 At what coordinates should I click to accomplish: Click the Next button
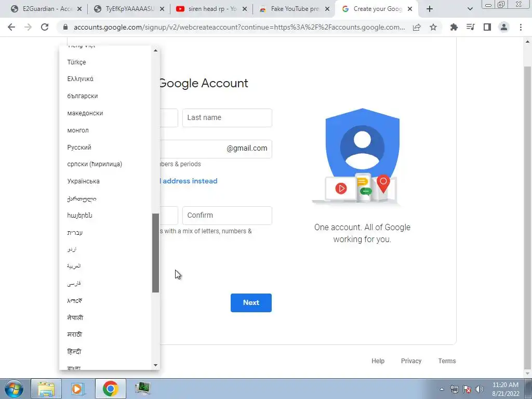pyautogui.click(x=251, y=303)
